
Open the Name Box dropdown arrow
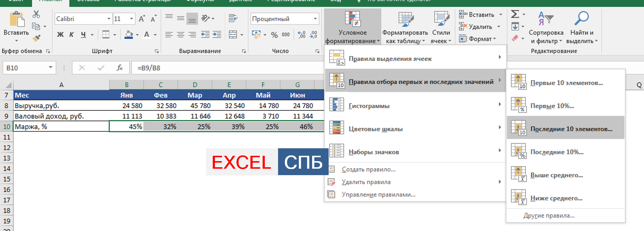[51, 67]
